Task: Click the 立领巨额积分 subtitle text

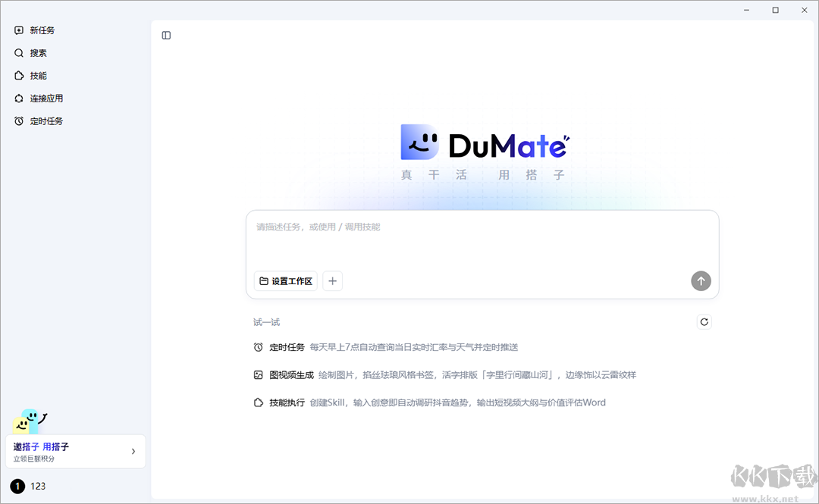Action: click(34, 459)
